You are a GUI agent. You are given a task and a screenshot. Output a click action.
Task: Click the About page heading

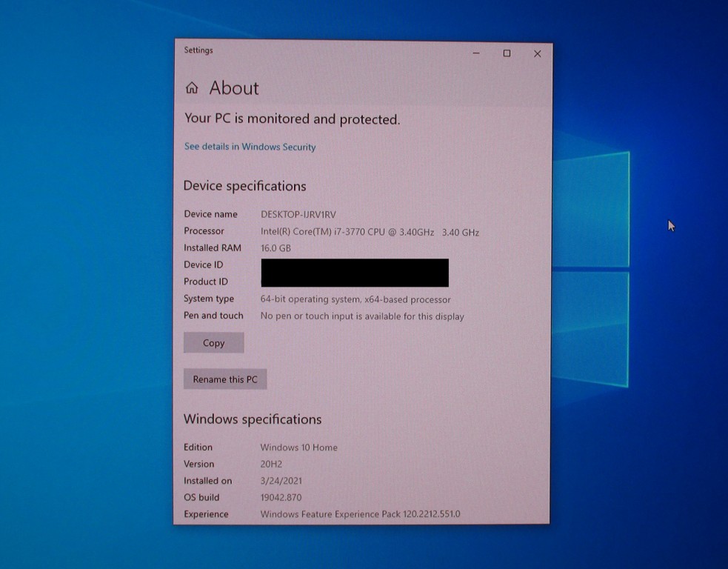click(x=234, y=87)
